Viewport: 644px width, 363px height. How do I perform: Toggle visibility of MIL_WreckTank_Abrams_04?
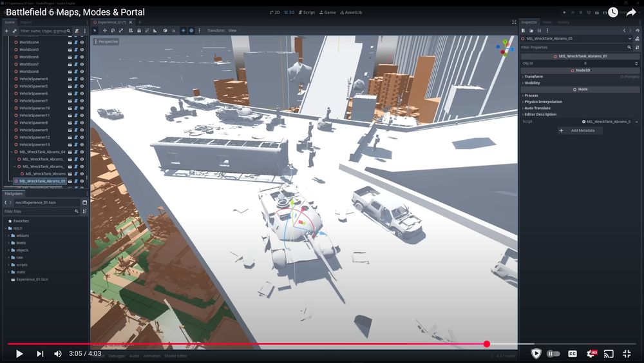click(x=82, y=152)
